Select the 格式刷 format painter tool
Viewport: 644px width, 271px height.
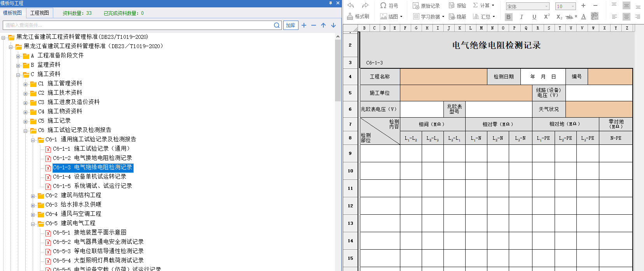click(358, 16)
